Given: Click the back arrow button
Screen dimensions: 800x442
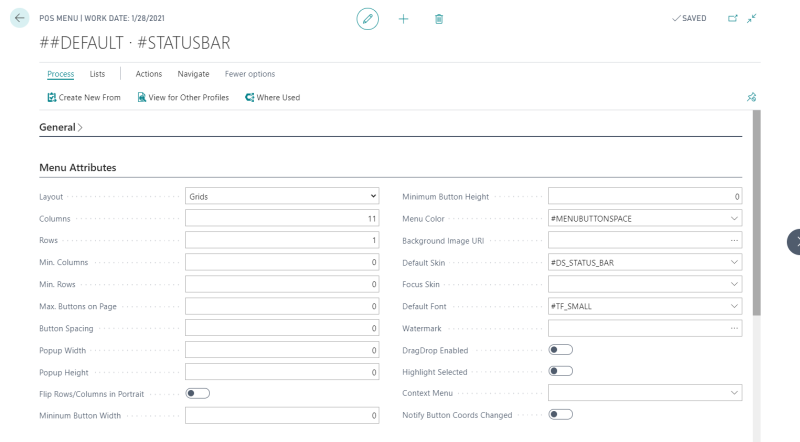Looking at the screenshot, I should coord(19,18).
